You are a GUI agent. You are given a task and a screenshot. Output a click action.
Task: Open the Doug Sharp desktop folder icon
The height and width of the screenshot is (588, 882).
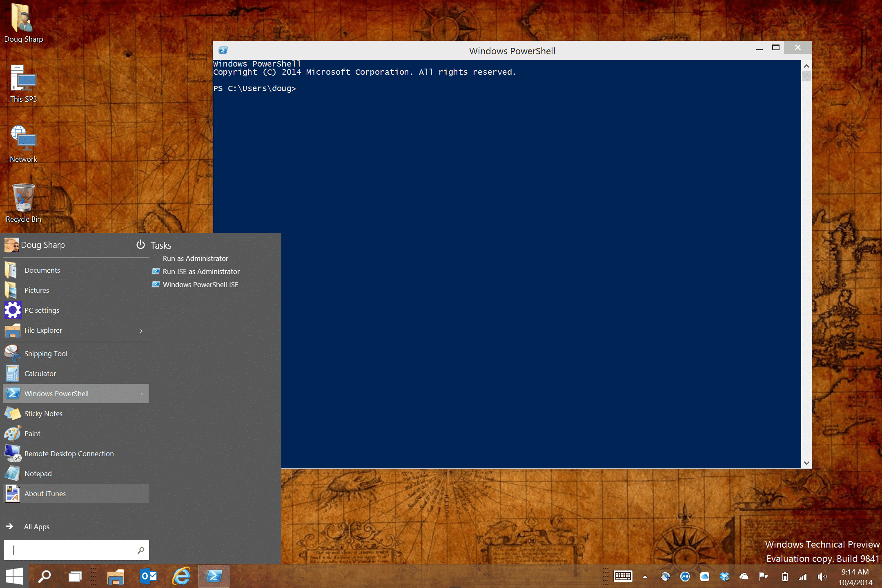pyautogui.click(x=23, y=23)
